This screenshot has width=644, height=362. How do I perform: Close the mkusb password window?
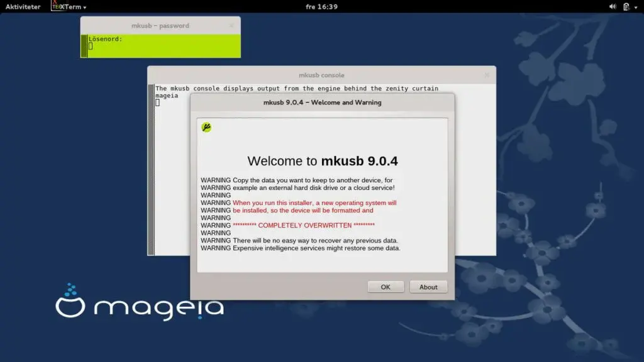[x=231, y=25]
